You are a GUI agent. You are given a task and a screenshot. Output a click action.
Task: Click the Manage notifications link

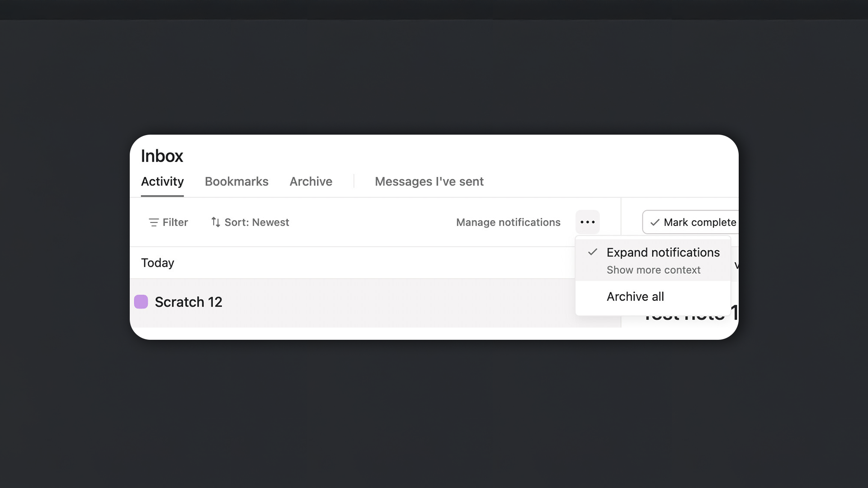508,222
